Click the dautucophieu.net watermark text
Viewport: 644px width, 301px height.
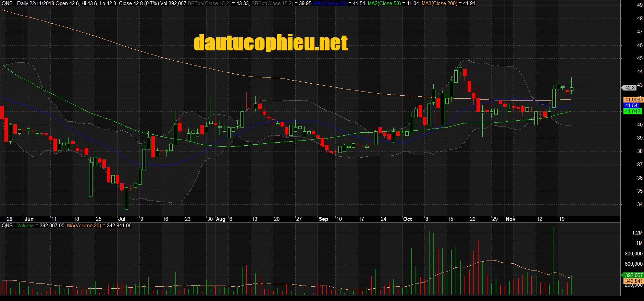(x=271, y=43)
